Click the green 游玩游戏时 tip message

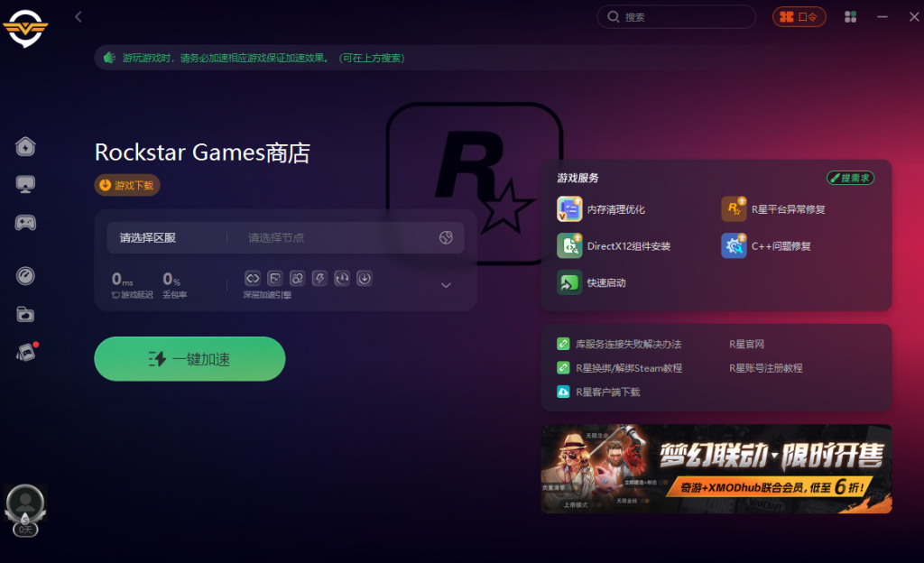click(x=263, y=58)
